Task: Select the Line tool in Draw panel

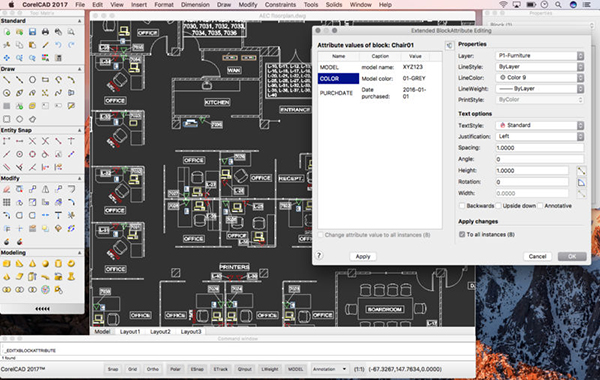Action: click(7, 80)
